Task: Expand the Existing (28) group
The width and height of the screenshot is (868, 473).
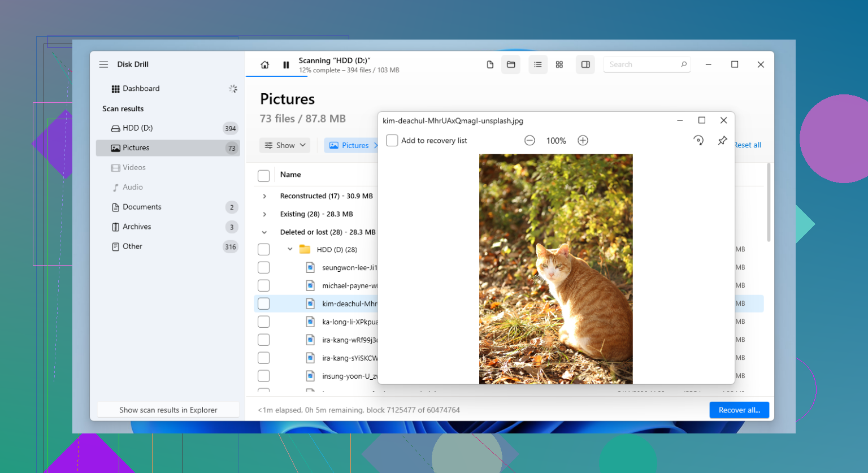Action: (264, 214)
